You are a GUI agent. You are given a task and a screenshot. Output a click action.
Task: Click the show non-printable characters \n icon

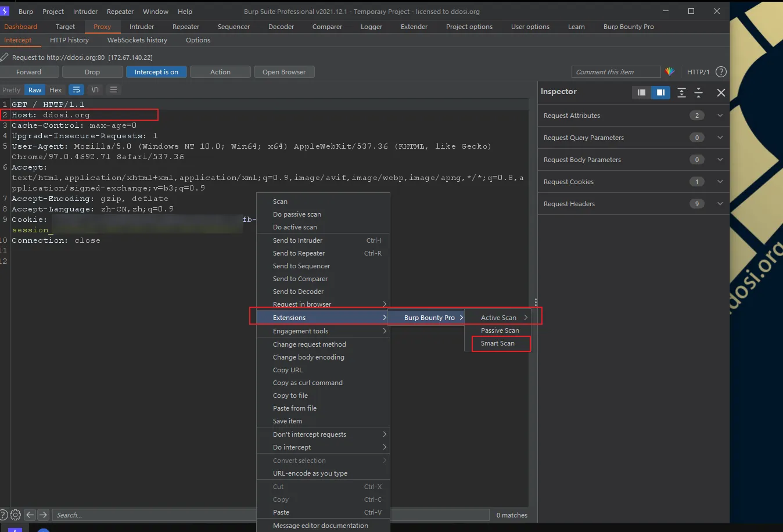pyautogui.click(x=95, y=90)
